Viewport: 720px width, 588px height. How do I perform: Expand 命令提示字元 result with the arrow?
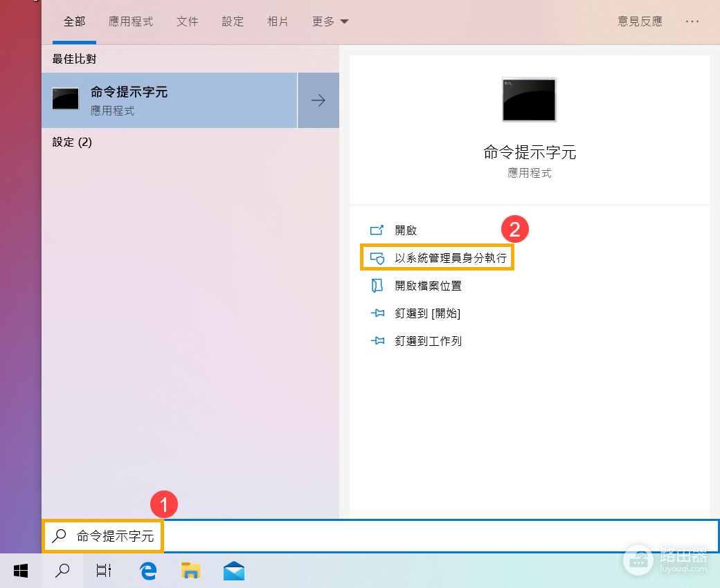click(x=318, y=100)
